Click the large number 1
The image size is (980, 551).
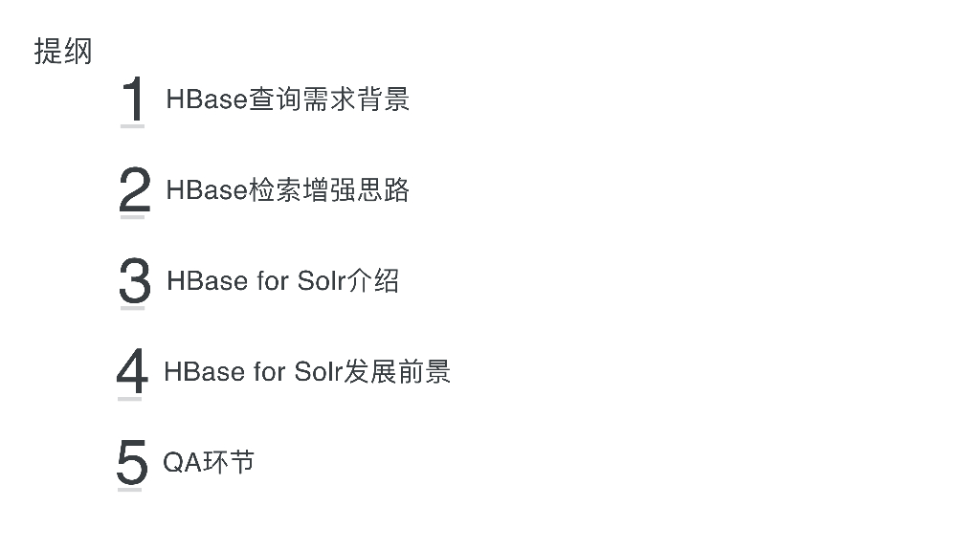click(x=132, y=99)
